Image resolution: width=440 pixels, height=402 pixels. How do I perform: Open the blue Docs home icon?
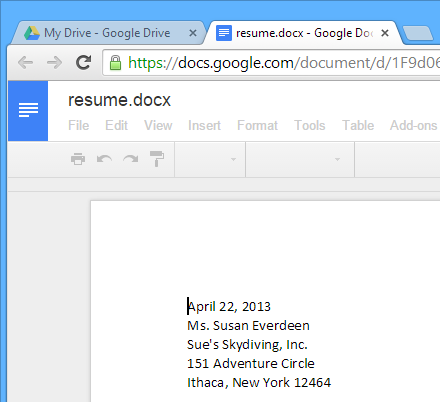tap(28, 111)
